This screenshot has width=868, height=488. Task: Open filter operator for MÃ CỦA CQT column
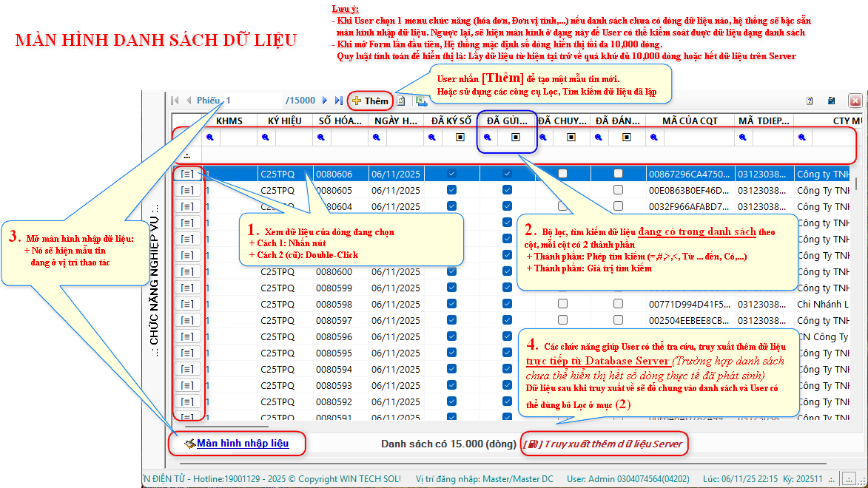pyautogui.click(x=654, y=137)
